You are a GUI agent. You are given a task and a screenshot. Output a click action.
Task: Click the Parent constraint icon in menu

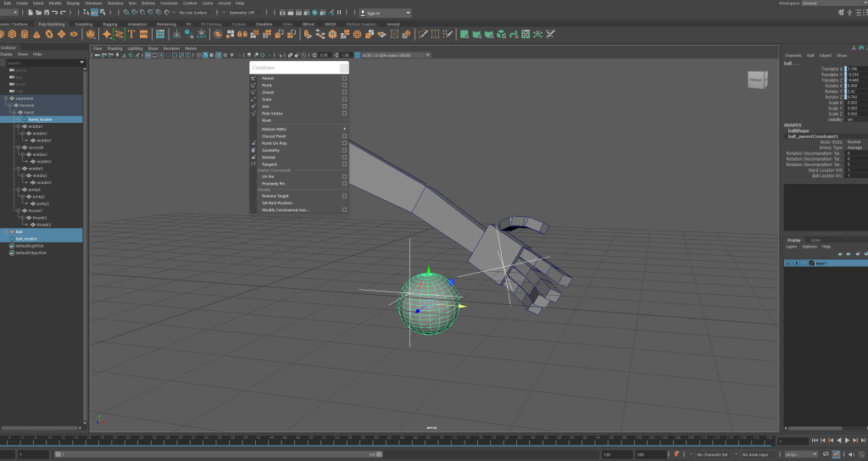(253, 79)
